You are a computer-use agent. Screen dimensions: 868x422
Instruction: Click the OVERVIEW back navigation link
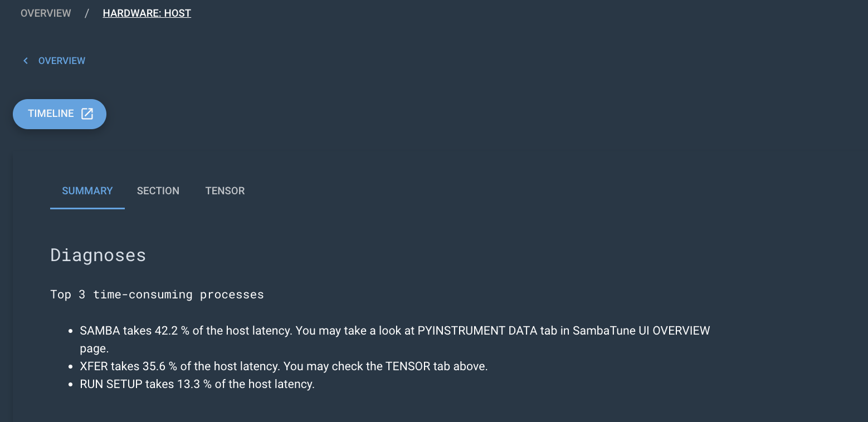click(62, 60)
